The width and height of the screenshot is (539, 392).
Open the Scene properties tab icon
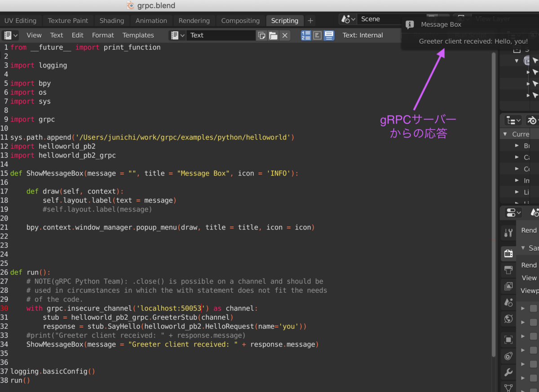[508, 302]
